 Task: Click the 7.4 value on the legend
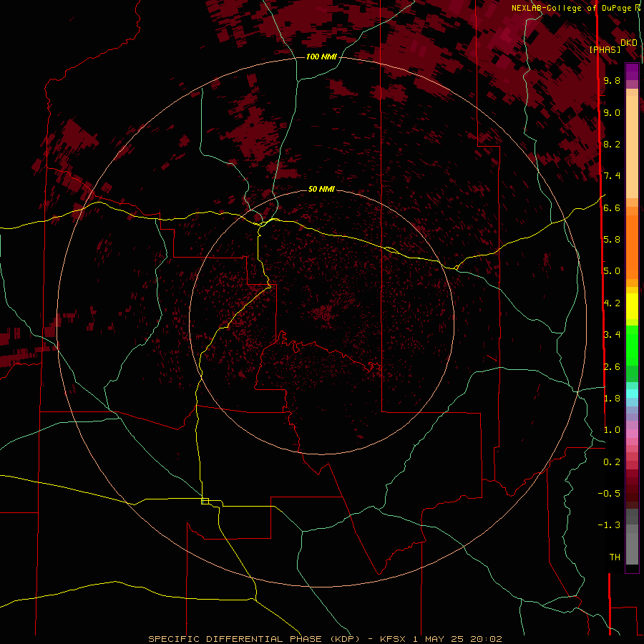612,176
